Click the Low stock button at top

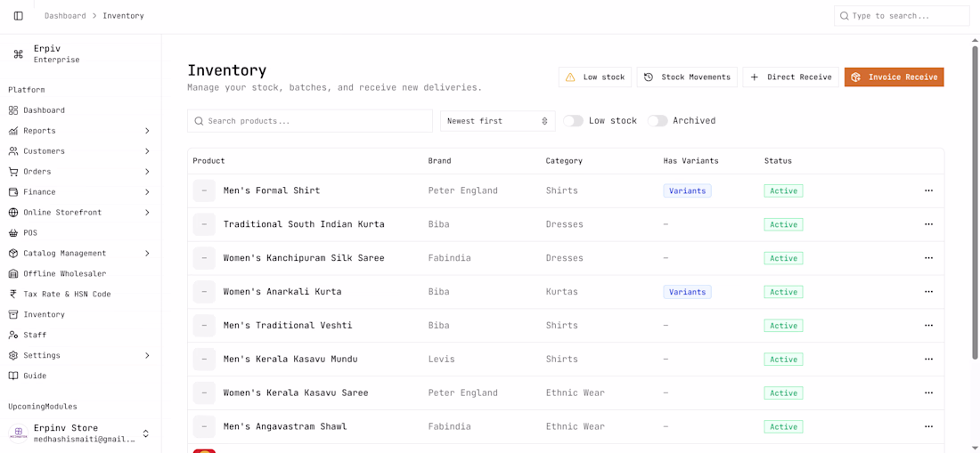[595, 77]
